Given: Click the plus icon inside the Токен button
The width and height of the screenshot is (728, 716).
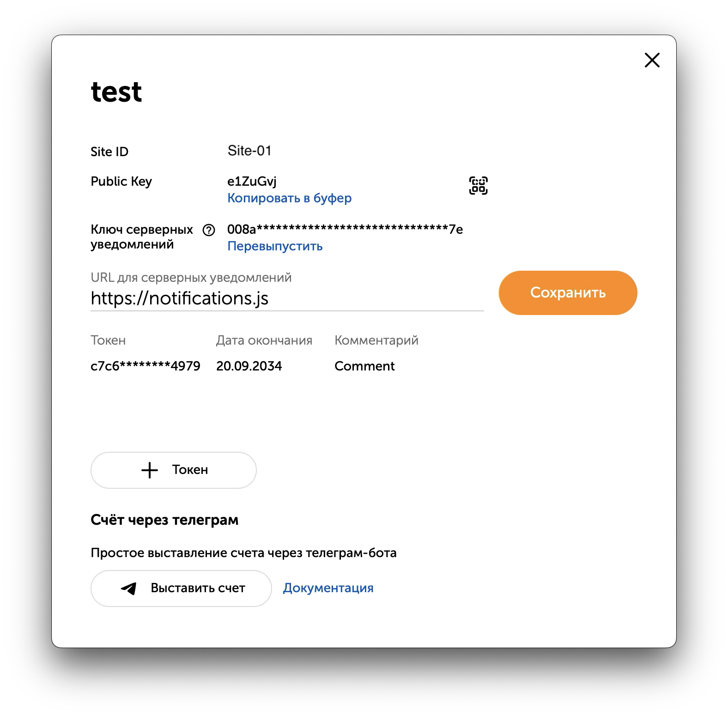Looking at the screenshot, I should [x=149, y=470].
